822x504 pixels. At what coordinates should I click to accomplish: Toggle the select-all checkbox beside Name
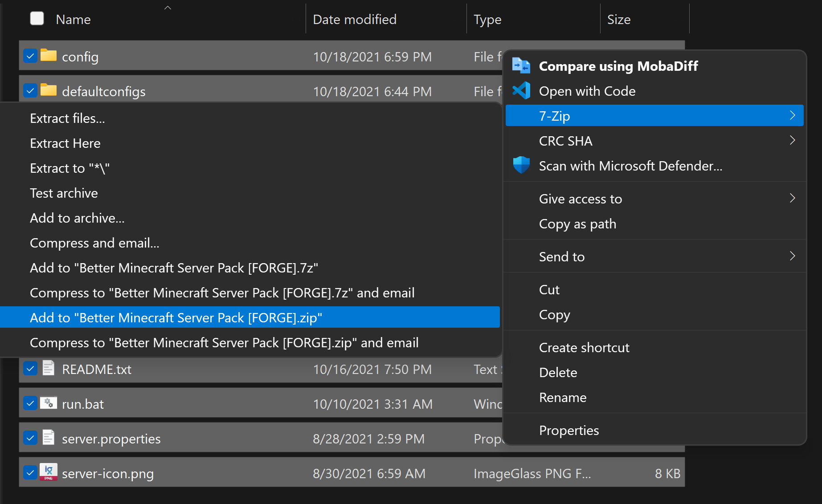pos(37,19)
